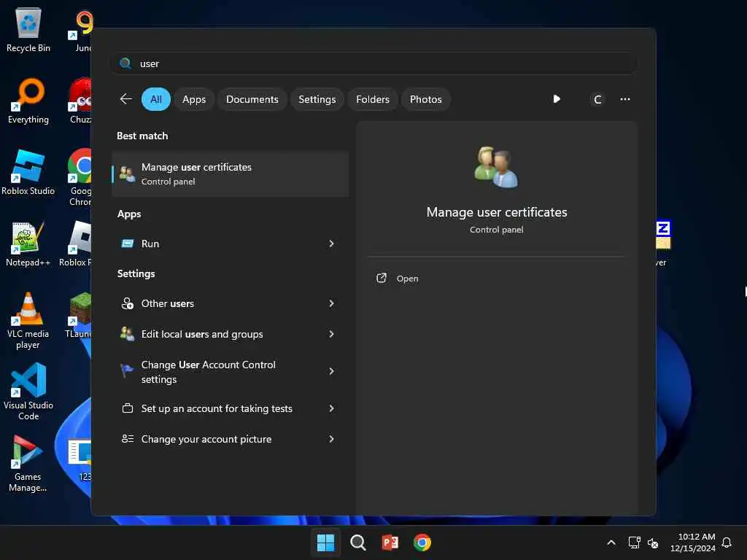
Task: Open VLC media player desktop icon
Action: [x=28, y=320]
